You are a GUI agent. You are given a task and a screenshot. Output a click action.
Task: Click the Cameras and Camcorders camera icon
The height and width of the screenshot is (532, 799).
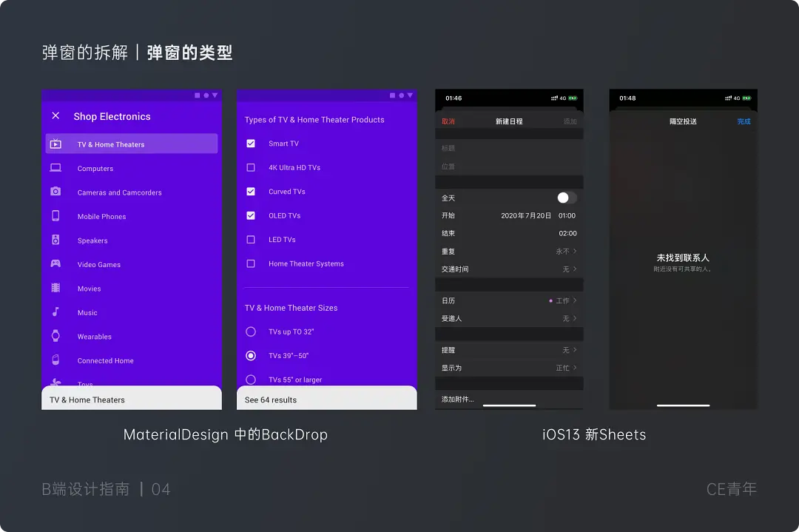tap(55, 192)
